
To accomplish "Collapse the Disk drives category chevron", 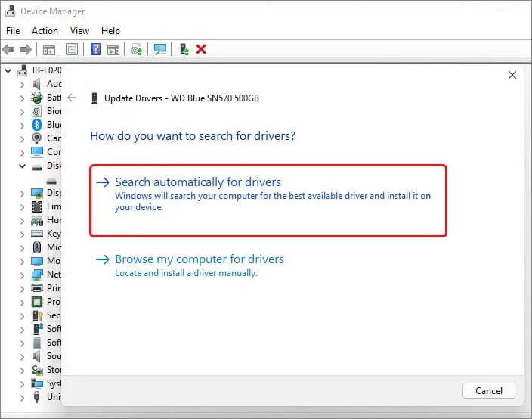I will (22, 166).
